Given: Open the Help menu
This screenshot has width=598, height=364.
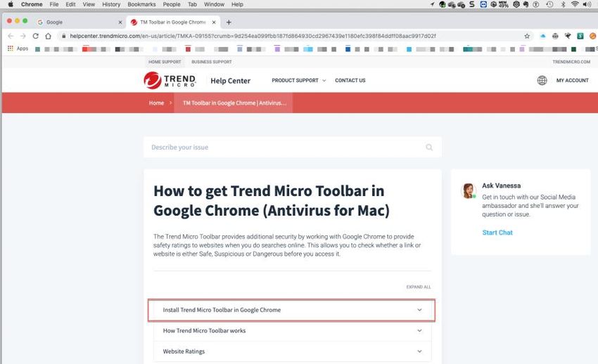Looking at the screenshot, I should pyautogui.click(x=237, y=4).
